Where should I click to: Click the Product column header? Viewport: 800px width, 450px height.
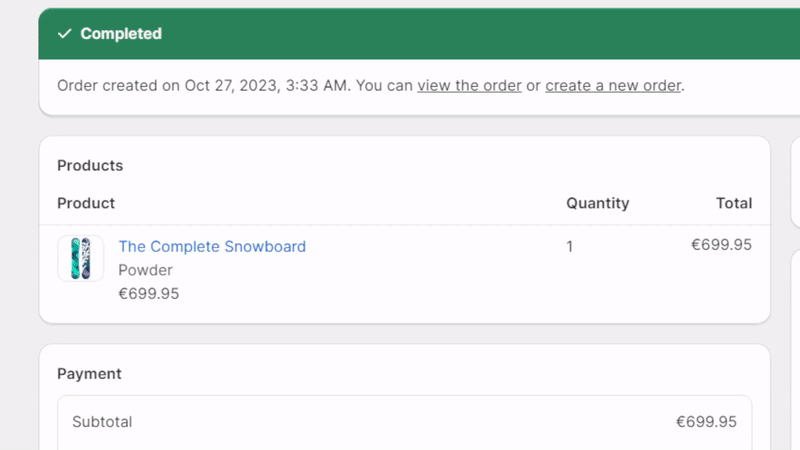(86, 203)
